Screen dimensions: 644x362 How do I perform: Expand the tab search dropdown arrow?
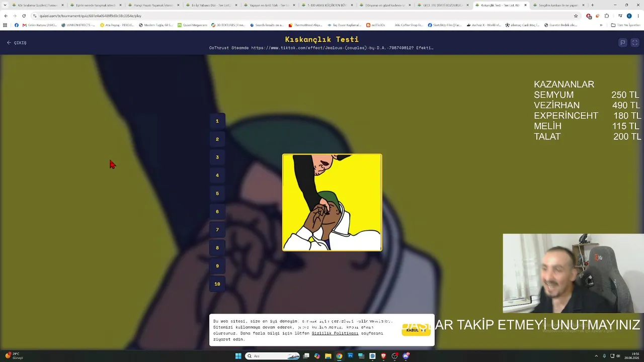(x=6, y=5)
